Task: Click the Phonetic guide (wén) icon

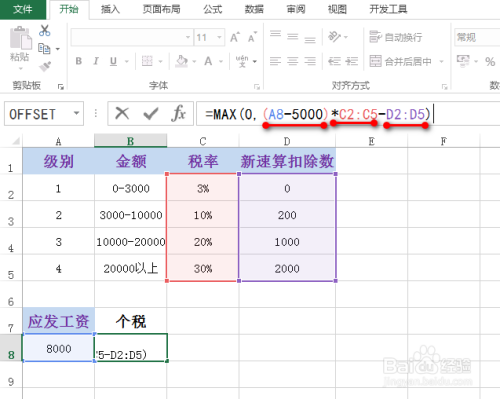Action: [242, 61]
